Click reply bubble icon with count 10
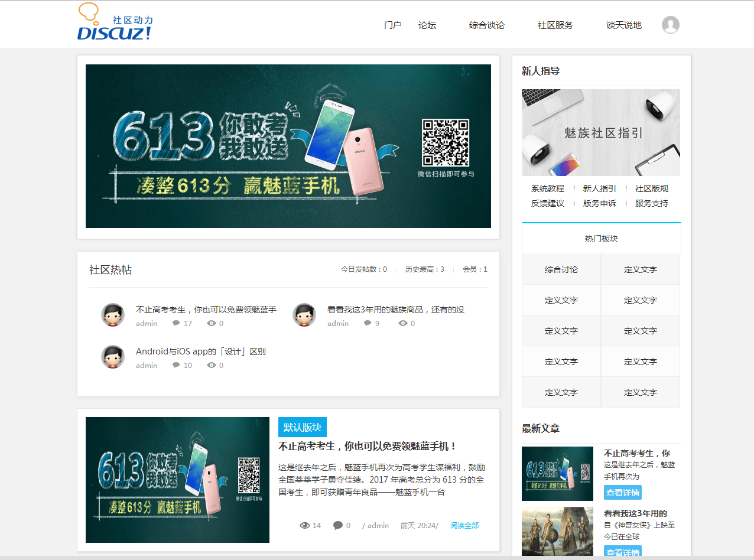The width and height of the screenshot is (754, 560). tap(176, 365)
